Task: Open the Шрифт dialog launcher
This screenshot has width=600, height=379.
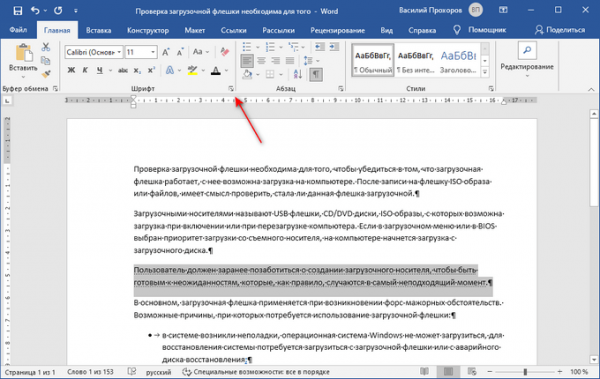Action: coord(231,89)
